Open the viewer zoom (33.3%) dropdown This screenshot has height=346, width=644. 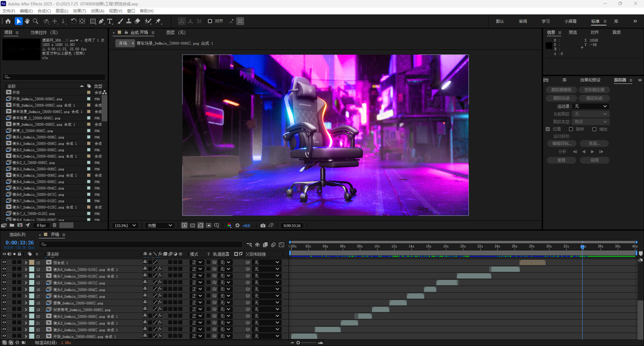point(125,225)
